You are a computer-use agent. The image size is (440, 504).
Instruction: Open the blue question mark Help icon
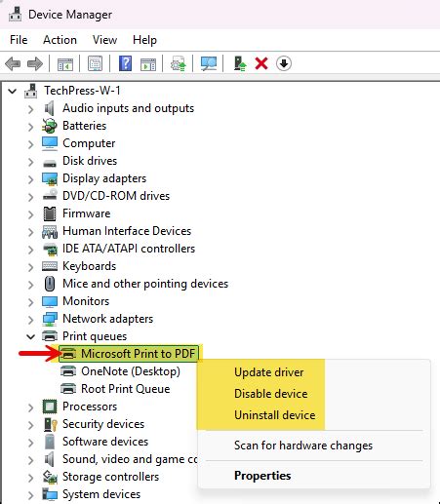(x=125, y=63)
